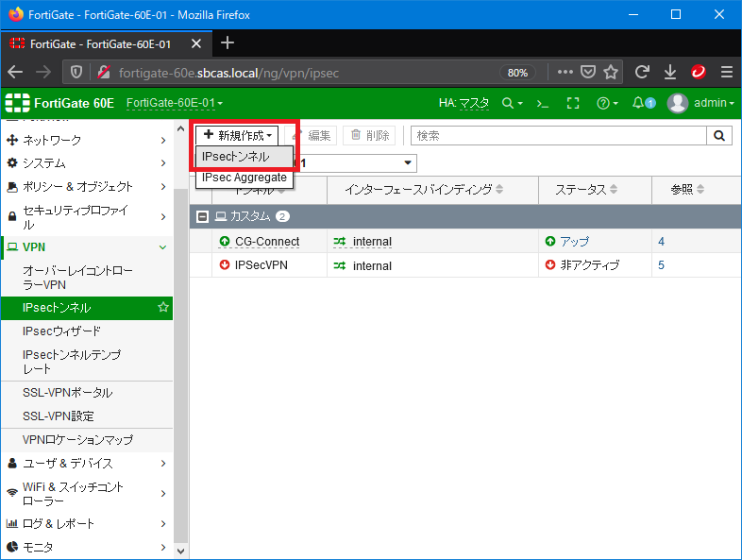This screenshot has height=560, width=742.
Task: Click the CG-Connect green up status icon
Action: pos(225,242)
